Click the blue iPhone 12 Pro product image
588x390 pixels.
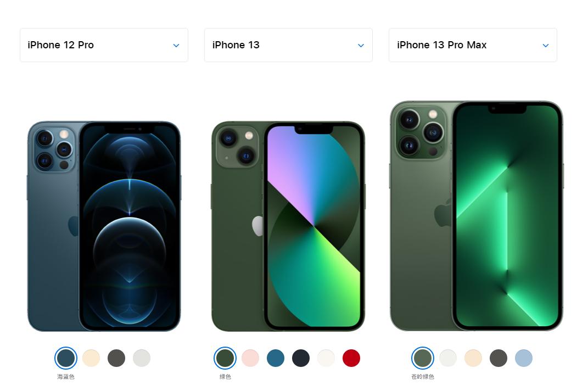coord(104,226)
